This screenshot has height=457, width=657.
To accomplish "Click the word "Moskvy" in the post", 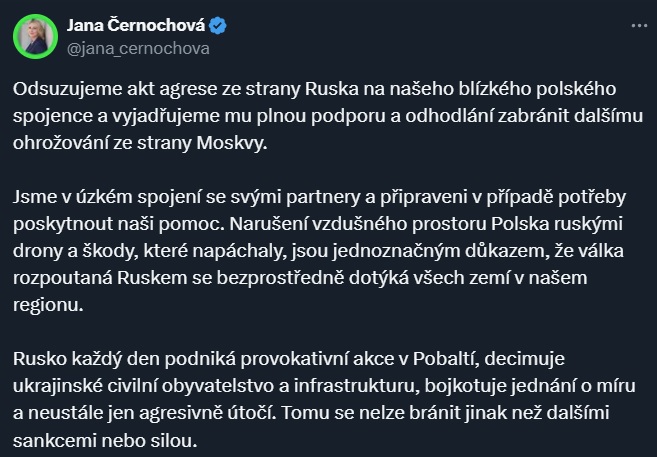I will 232,143.
